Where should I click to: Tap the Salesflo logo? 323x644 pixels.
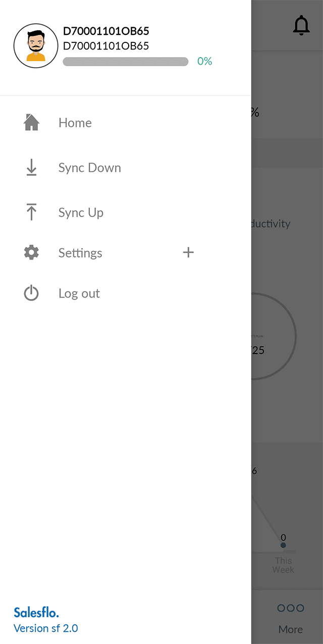click(36, 613)
